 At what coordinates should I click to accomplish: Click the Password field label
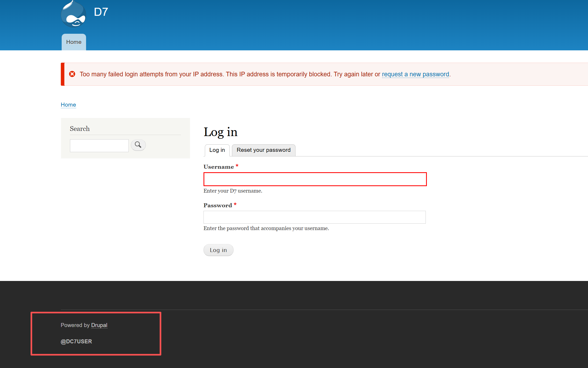click(217, 205)
